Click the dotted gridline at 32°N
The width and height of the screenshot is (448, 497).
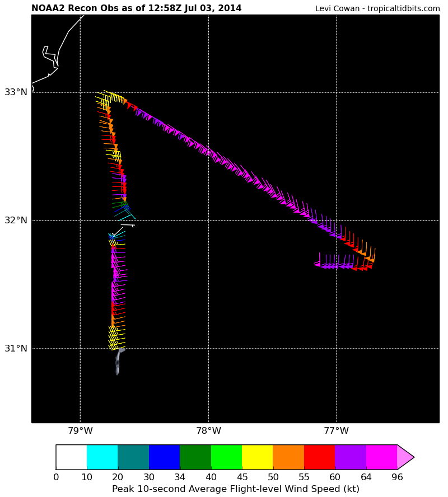coord(252,221)
